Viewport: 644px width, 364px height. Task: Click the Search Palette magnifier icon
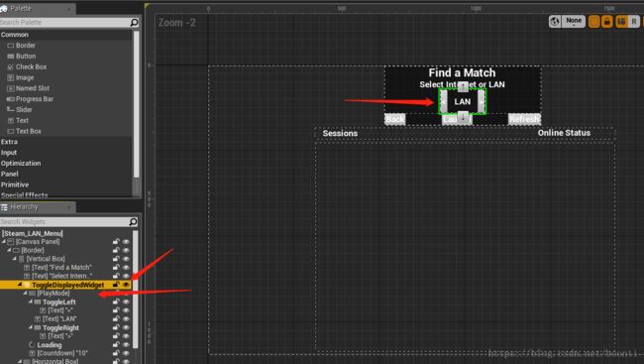point(134,22)
